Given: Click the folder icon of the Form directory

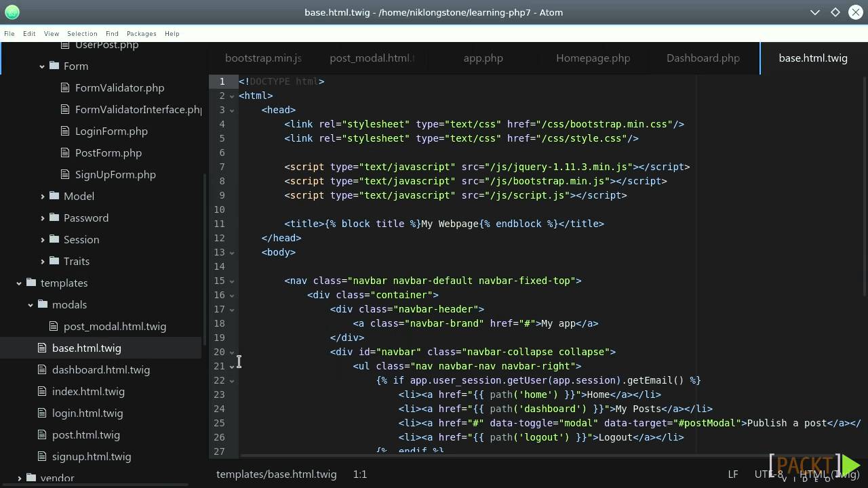Looking at the screenshot, I should point(54,66).
